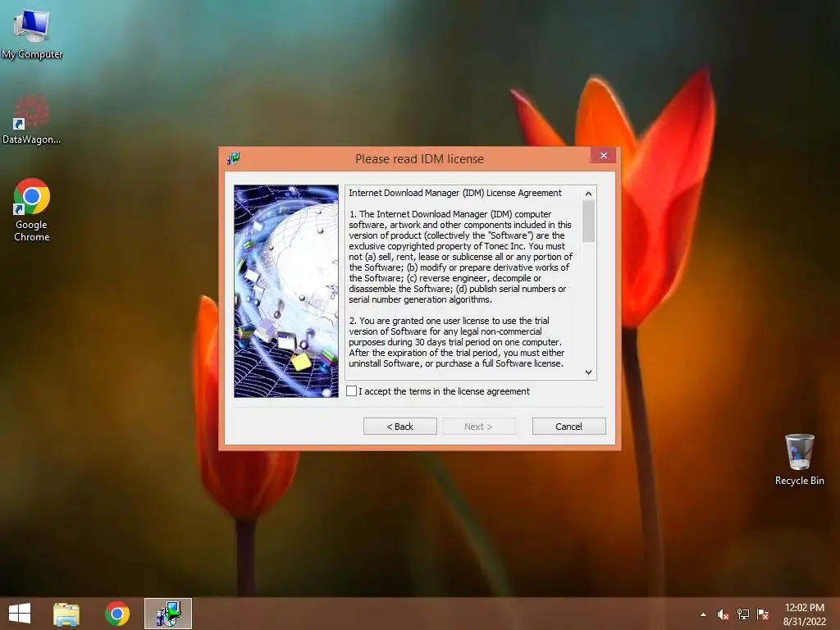The height and width of the screenshot is (630, 840).
Task: Click the IDM icon in dialog title bar
Action: [233, 158]
